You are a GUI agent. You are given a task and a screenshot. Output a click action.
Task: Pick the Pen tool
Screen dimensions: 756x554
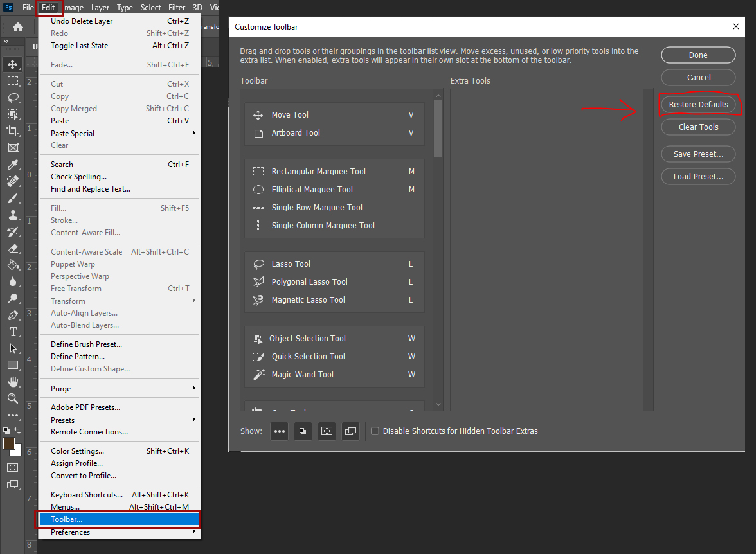tap(13, 316)
